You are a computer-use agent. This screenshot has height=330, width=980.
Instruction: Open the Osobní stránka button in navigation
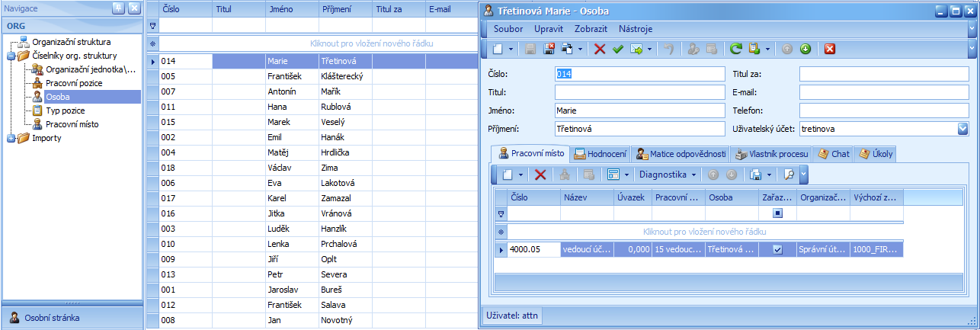72,318
